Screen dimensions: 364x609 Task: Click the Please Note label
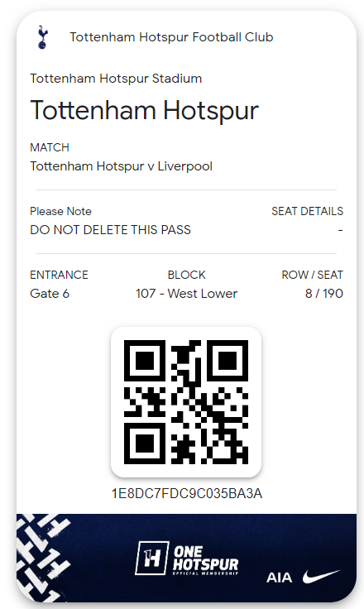click(x=60, y=211)
